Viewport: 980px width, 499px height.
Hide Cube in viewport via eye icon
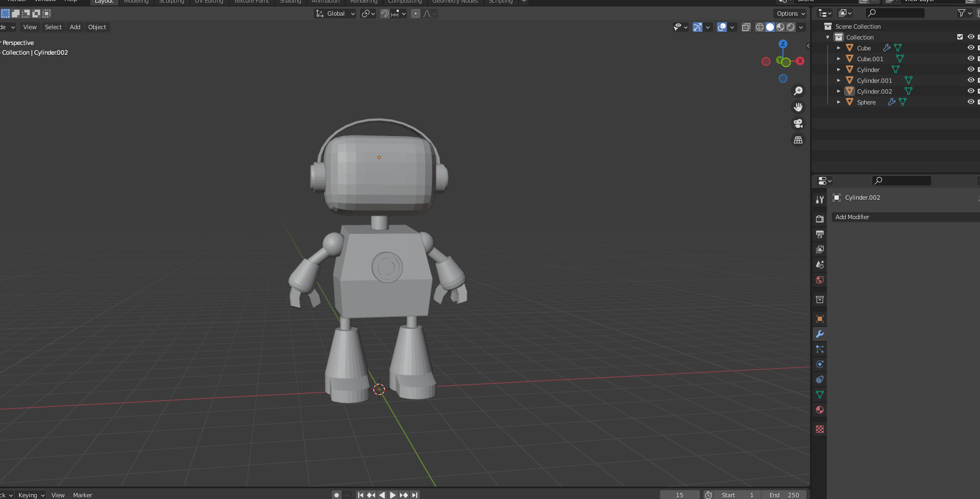[x=971, y=48]
